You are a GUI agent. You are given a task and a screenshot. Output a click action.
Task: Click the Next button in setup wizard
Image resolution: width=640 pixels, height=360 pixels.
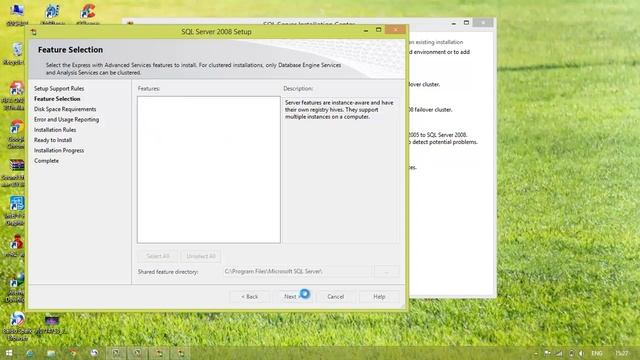pyautogui.click(x=293, y=296)
